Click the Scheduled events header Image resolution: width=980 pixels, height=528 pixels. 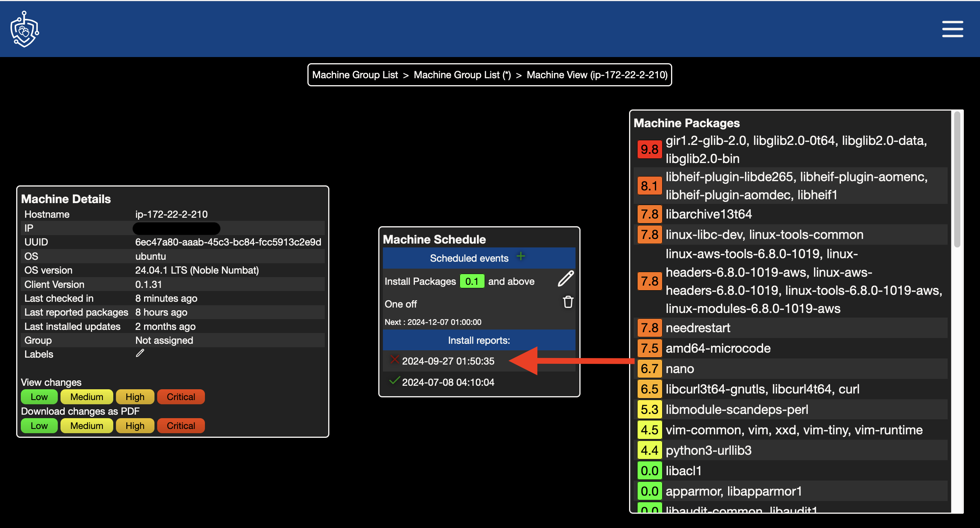[x=479, y=258]
